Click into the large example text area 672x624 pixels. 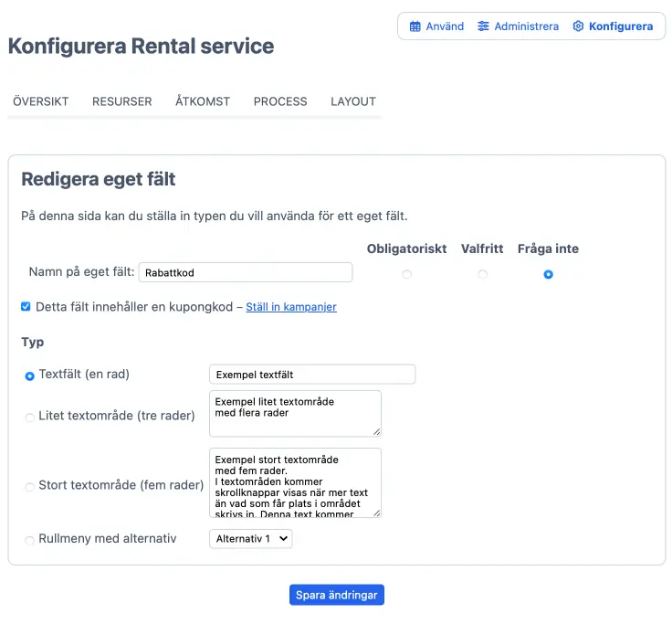(x=295, y=483)
